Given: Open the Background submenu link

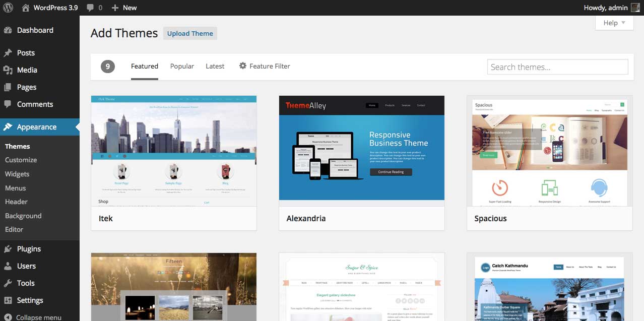Looking at the screenshot, I should point(23,216).
